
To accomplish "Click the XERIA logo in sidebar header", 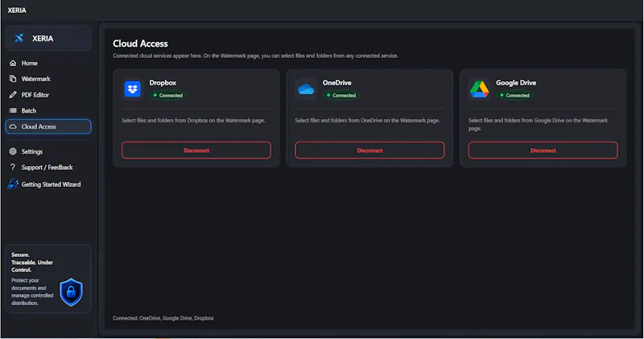I will click(19, 38).
